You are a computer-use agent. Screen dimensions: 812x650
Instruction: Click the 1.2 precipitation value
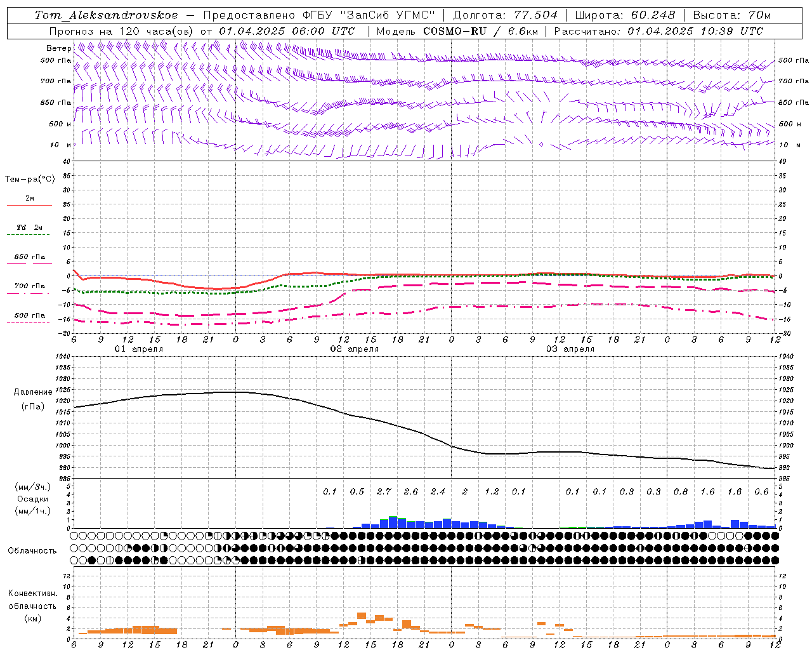(x=492, y=491)
